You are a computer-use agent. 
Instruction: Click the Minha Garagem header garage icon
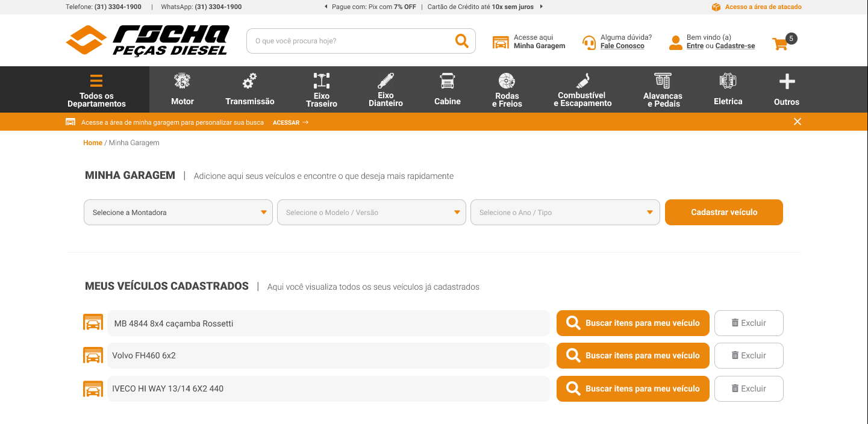tap(501, 42)
